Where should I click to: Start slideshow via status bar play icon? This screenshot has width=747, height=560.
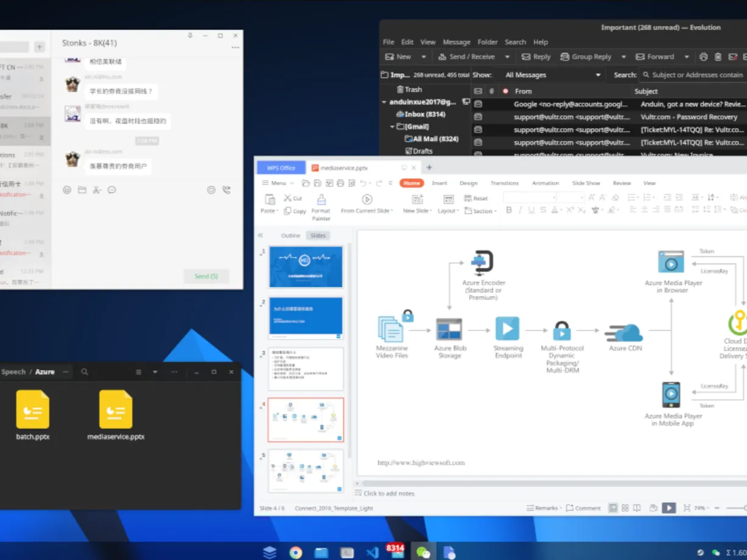[x=669, y=508]
